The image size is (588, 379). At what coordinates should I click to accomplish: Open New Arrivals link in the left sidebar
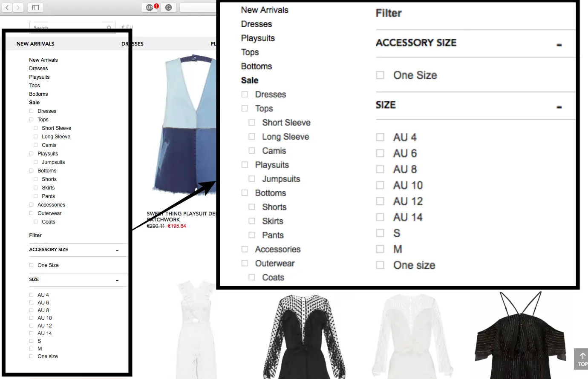pos(43,60)
